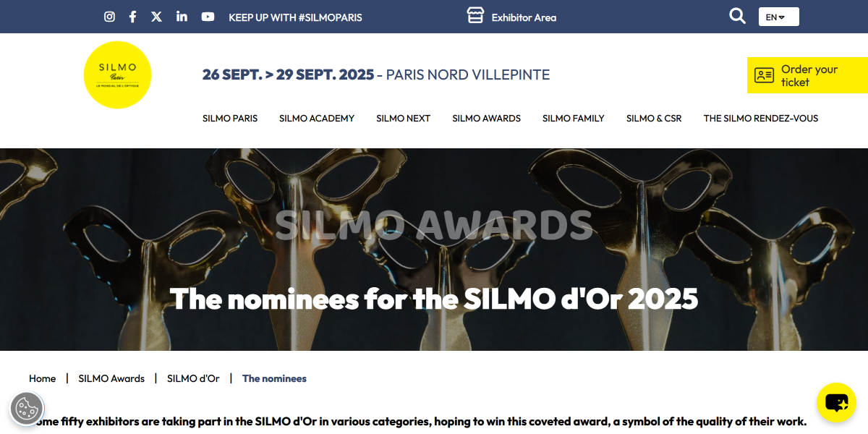Image resolution: width=868 pixels, height=434 pixels.
Task: Open THE SILMO RENDEZ-VOUS menu
Action: (x=761, y=118)
